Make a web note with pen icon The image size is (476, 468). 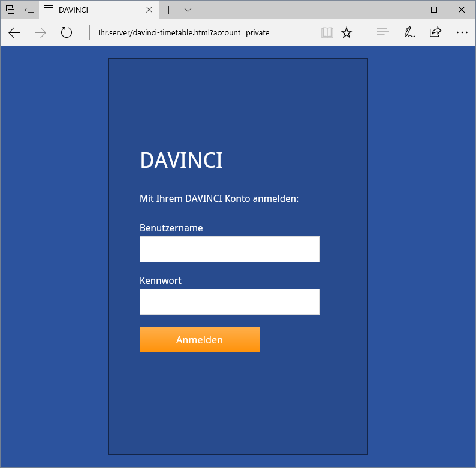click(x=409, y=32)
